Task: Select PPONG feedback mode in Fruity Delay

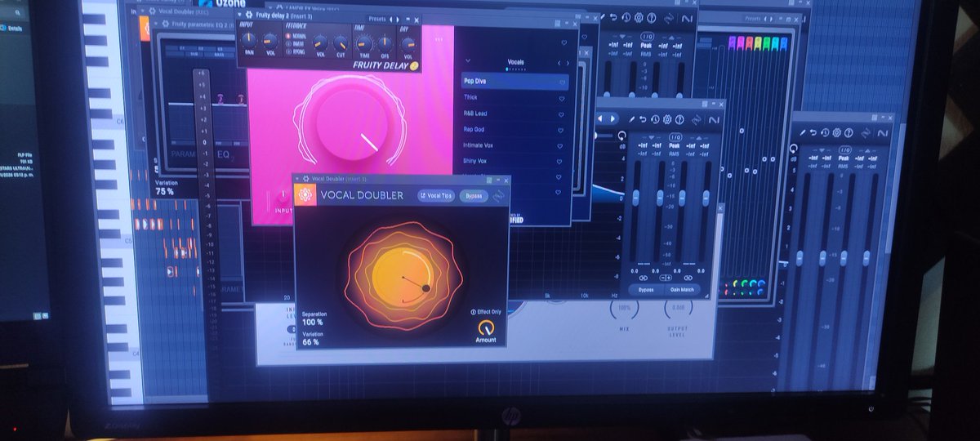Action: point(296,51)
